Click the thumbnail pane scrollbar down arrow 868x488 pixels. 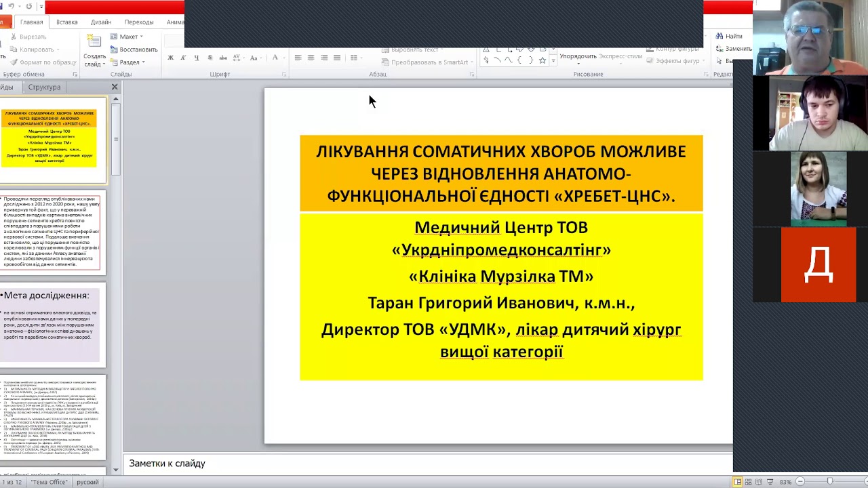pos(116,471)
